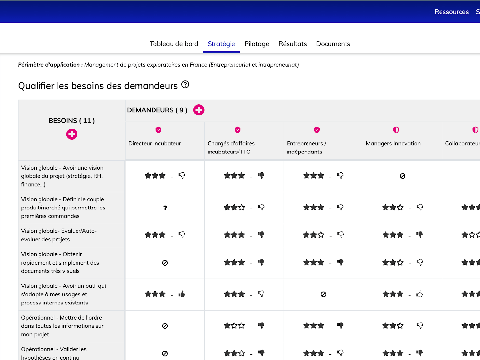The image size is (480, 360).
Task: Click not-applicable icon in Avoir un outil row, Entrepreneurs
Action: pyautogui.click(x=323, y=294)
